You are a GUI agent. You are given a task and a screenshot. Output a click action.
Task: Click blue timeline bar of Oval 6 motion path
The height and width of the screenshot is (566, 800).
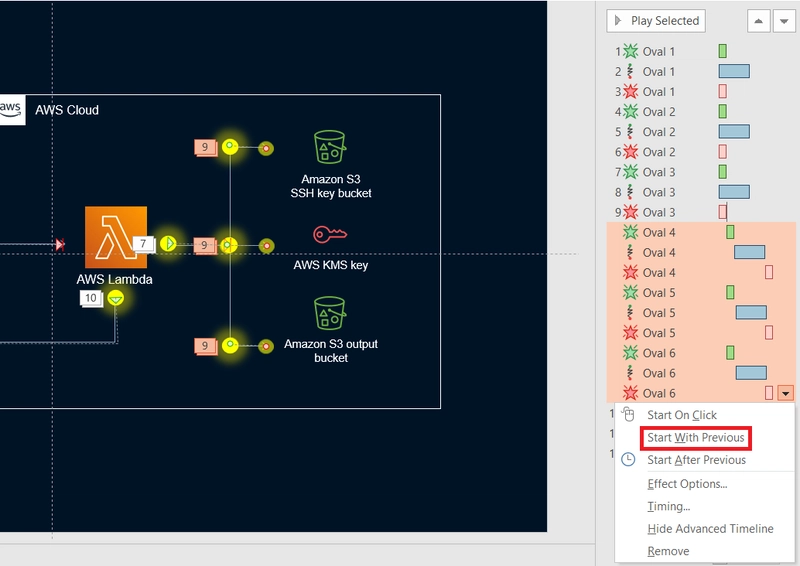[x=751, y=373]
